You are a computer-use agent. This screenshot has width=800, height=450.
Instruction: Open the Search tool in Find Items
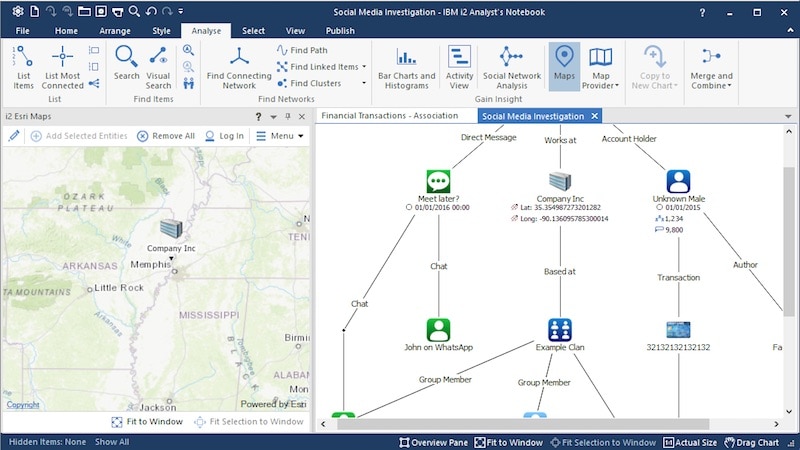point(127,63)
